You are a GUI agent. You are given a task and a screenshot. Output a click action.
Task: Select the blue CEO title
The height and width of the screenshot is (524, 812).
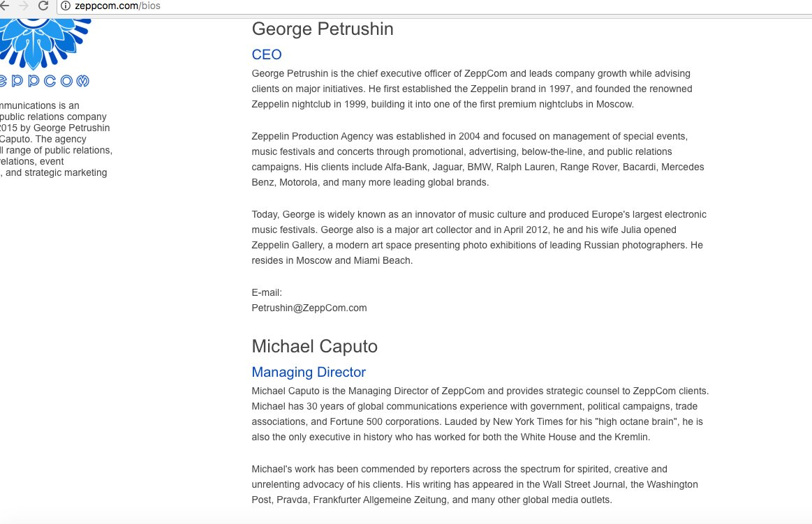267,54
